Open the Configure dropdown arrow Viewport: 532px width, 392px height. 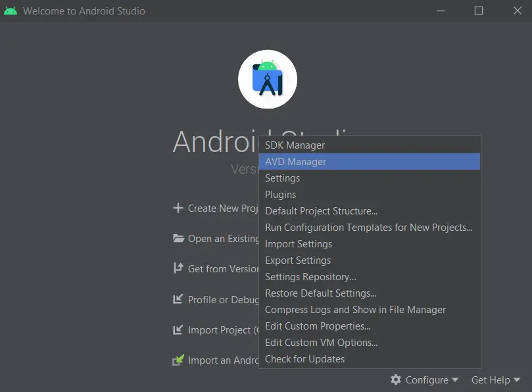coord(455,380)
